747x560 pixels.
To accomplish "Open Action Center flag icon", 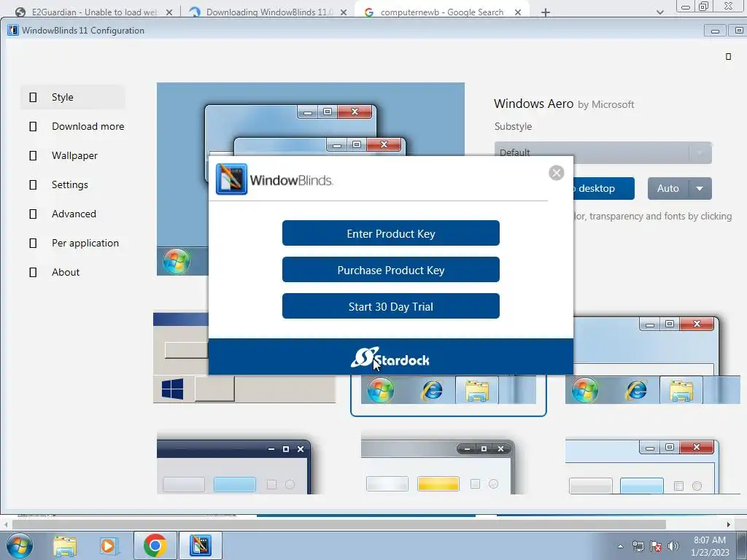I will click(656, 546).
